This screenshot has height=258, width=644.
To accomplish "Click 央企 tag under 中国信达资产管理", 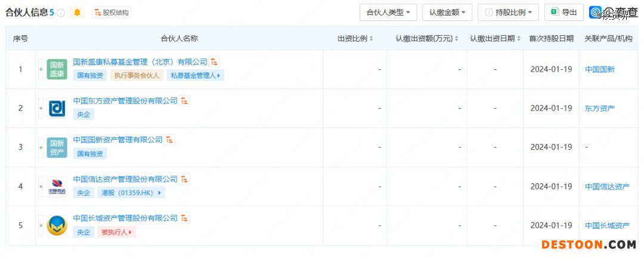I will point(83,192).
